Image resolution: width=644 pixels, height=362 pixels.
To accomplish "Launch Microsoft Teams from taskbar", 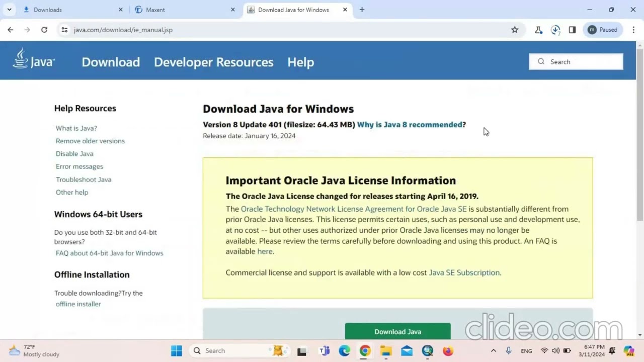I will click(x=325, y=351).
